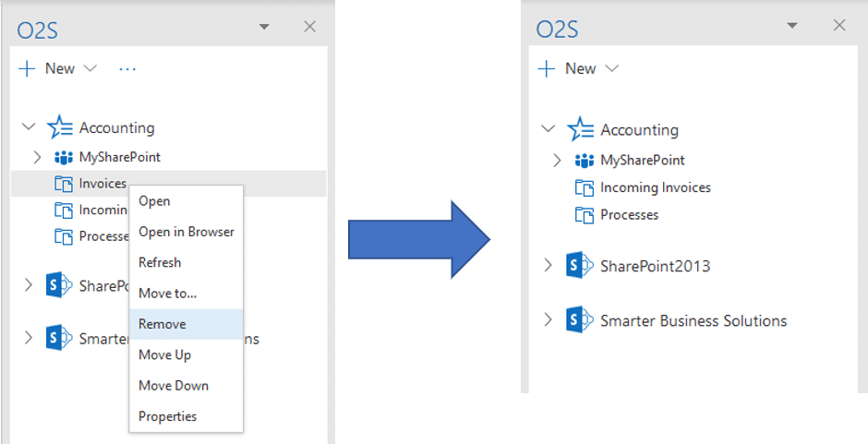
Task: Expand Smarter Business Solutions in right panel
Action: (x=548, y=320)
